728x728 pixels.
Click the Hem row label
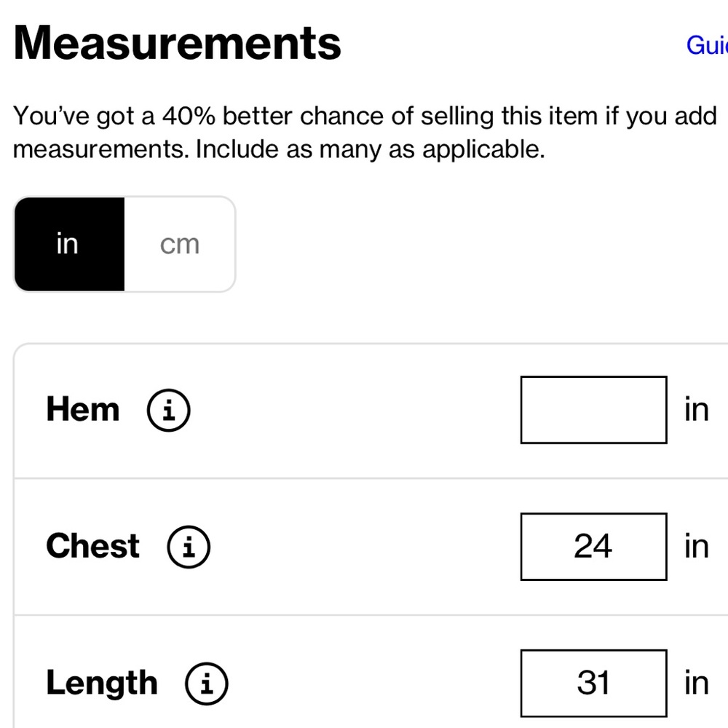83,409
